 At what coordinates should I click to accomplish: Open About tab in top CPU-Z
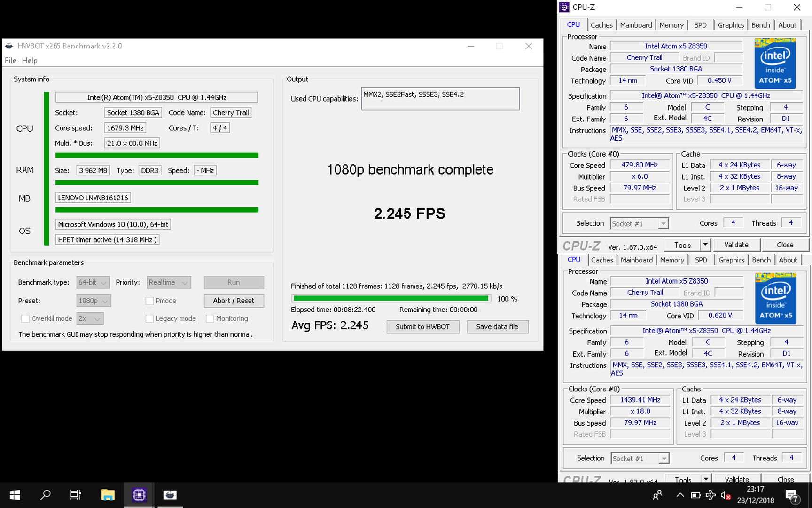[x=787, y=25]
